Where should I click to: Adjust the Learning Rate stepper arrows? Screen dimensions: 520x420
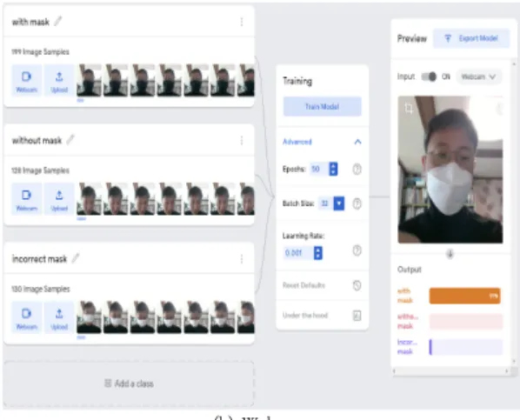[317, 253]
